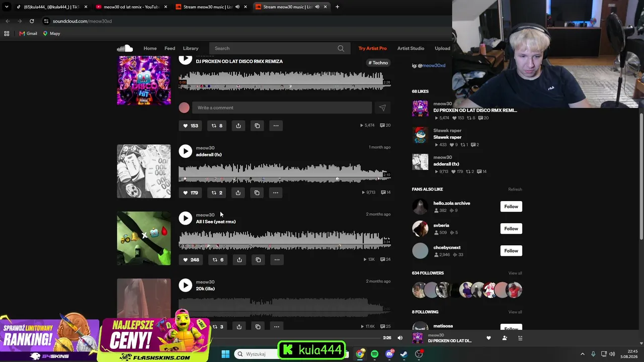This screenshot has width=644, height=362.
Task: Follow chcebycnext
Action: [511, 251]
